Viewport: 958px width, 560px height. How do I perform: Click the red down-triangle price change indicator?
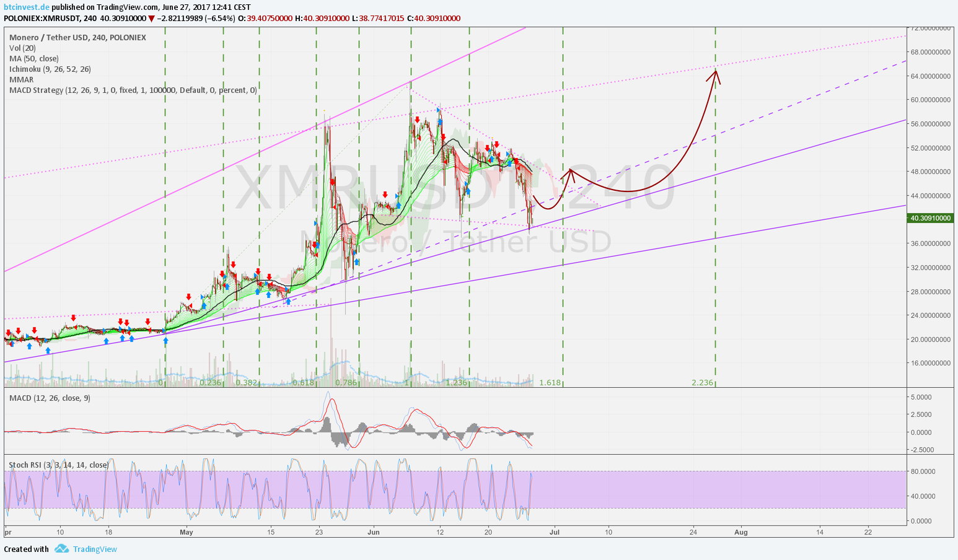click(x=152, y=19)
